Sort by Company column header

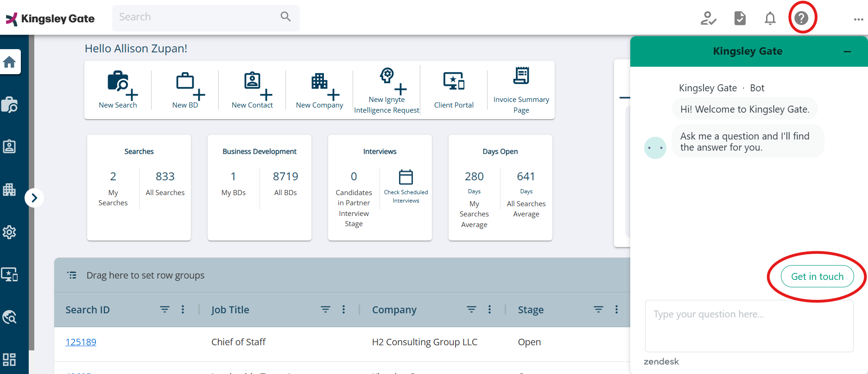point(394,310)
